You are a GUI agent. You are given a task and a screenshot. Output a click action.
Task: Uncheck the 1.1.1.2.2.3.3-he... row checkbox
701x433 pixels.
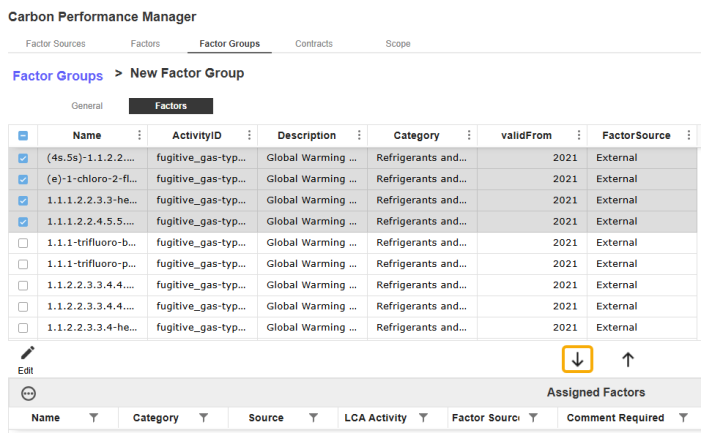[x=23, y=201]
